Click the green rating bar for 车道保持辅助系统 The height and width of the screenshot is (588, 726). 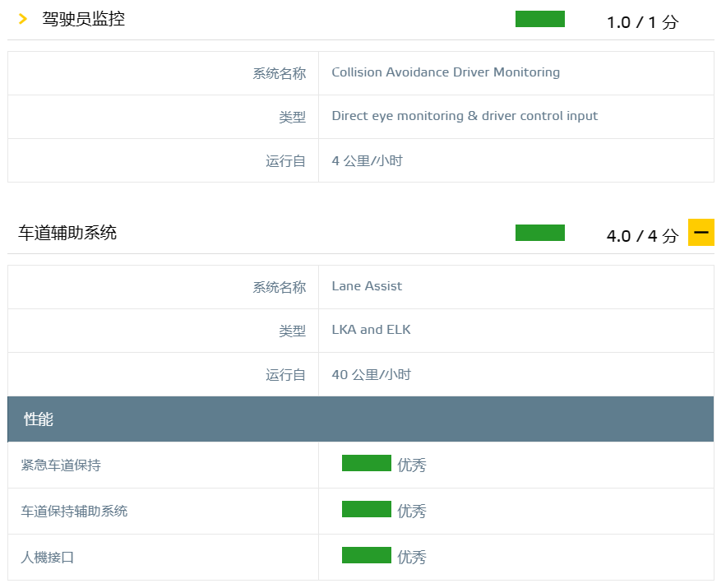pyautogui.click(x=366, y=509)
